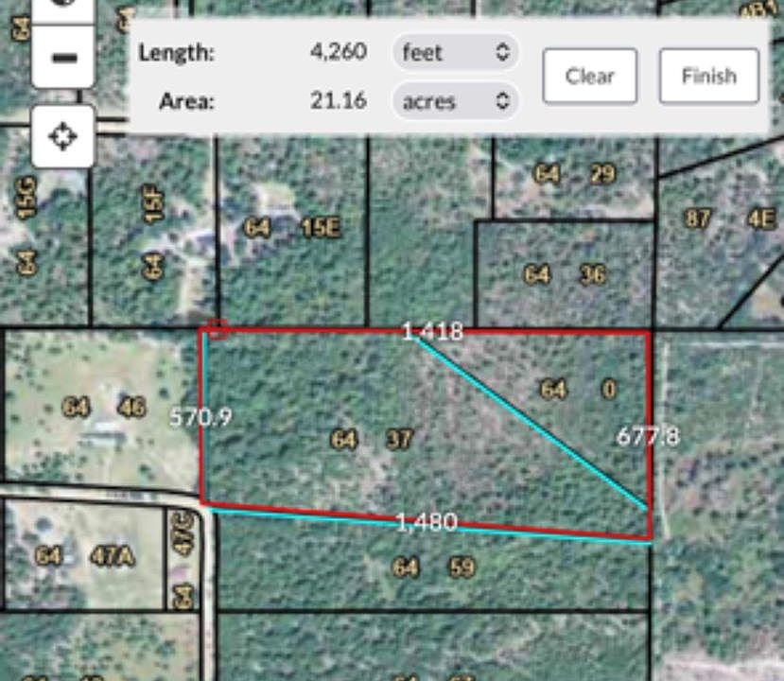784x681 pixels.
Task: Click the 1,418 top edge measurement label
Action: point(432,331)
